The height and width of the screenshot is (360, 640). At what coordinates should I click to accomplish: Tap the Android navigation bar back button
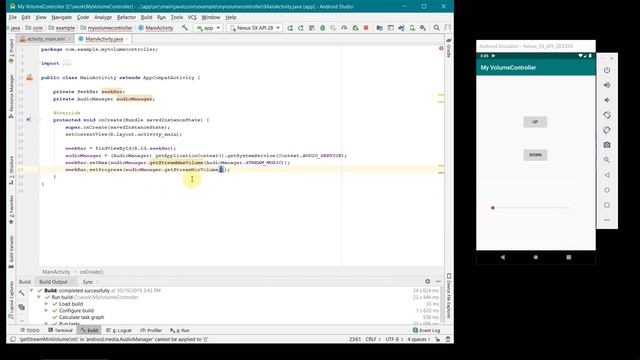coord(502,257)
